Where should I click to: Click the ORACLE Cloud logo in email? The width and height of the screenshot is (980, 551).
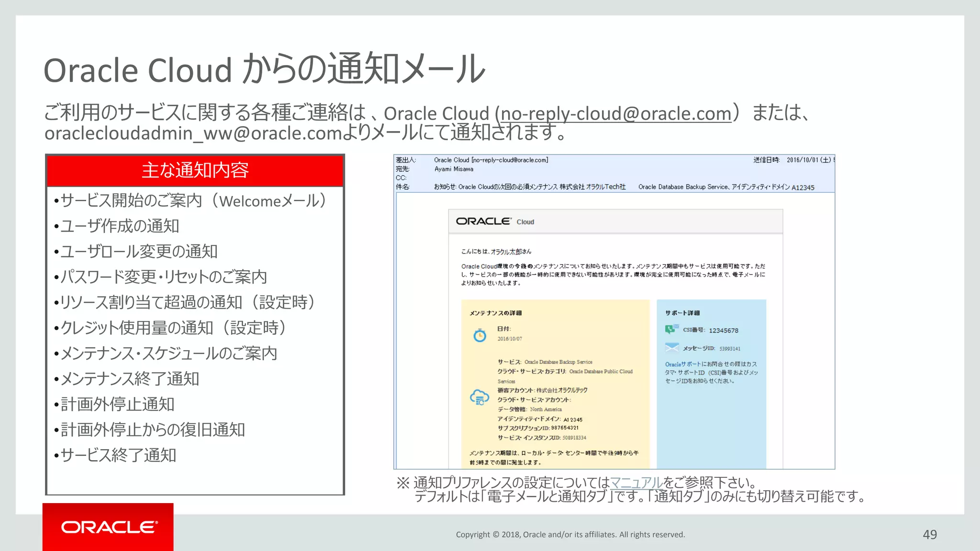(495, 221)
